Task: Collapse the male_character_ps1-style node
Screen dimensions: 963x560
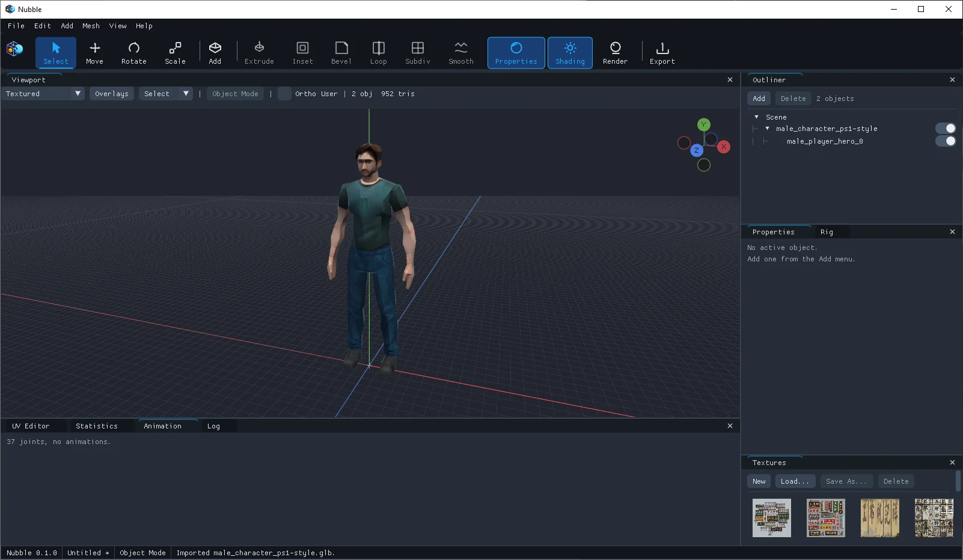Action: coord(767,129)
